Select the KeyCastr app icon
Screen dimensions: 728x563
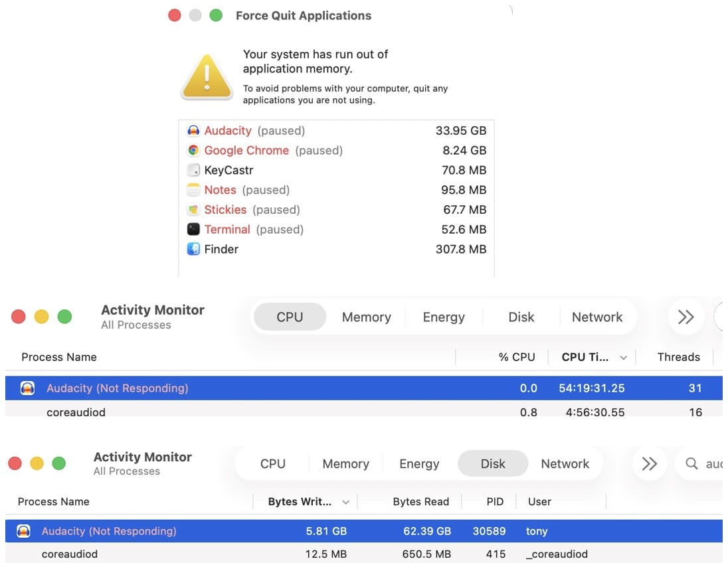click(193, 170)
